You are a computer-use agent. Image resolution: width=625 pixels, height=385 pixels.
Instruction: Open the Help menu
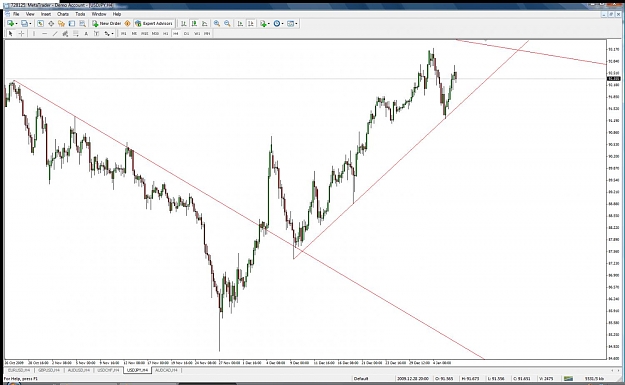pos(117,14)
